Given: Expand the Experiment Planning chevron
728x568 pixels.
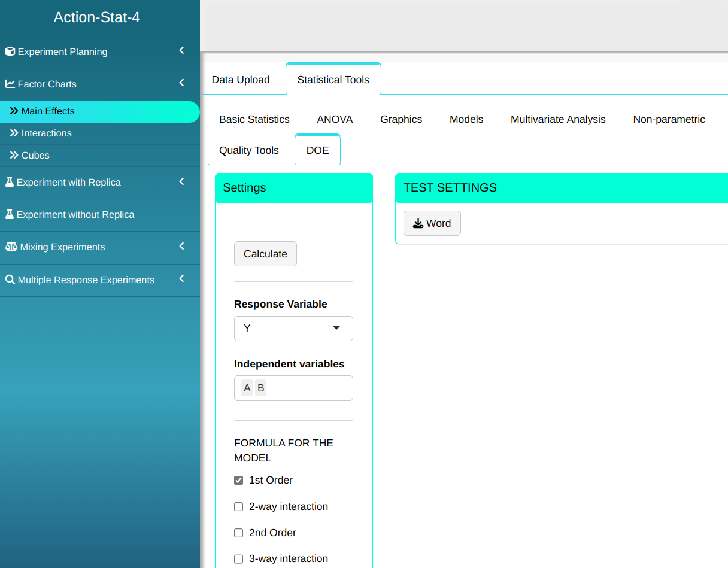Looking at the screenshot, I should coord(181,51).
